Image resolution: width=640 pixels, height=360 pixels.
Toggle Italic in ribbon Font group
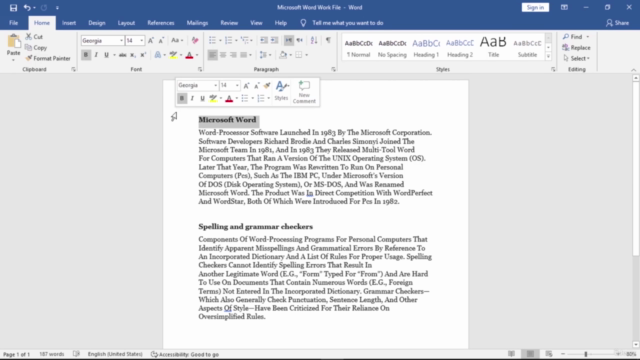[x=96, y=55]
